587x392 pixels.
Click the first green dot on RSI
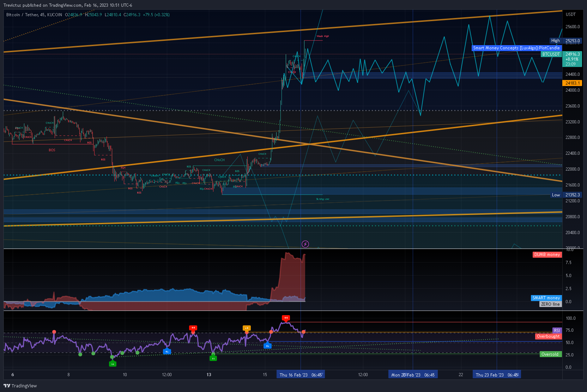(x=80, y=354)
